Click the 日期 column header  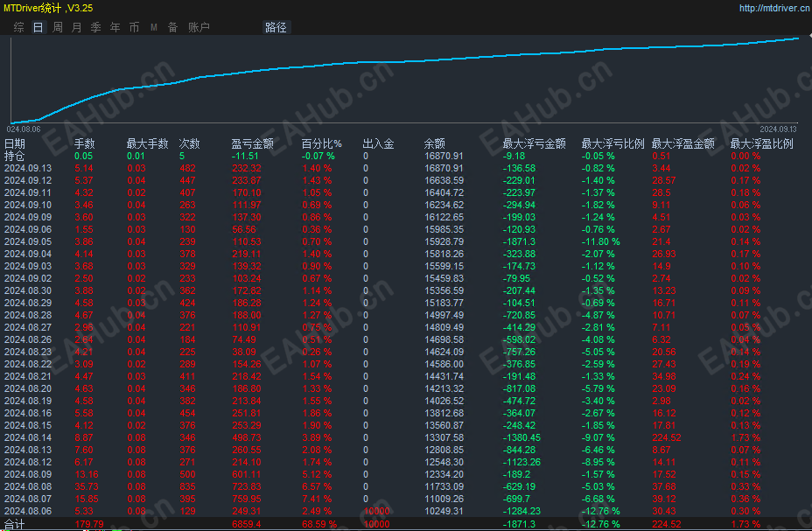[x=15, y=143]
